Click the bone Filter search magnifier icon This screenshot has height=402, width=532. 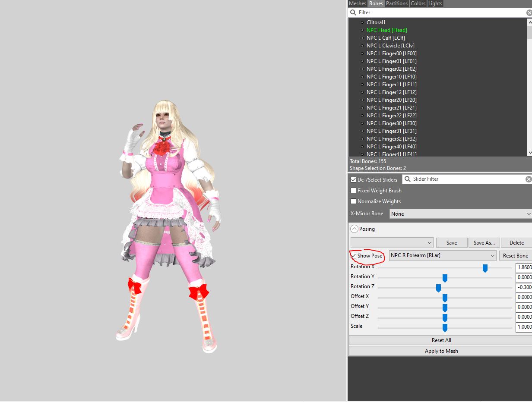point(353,13)
